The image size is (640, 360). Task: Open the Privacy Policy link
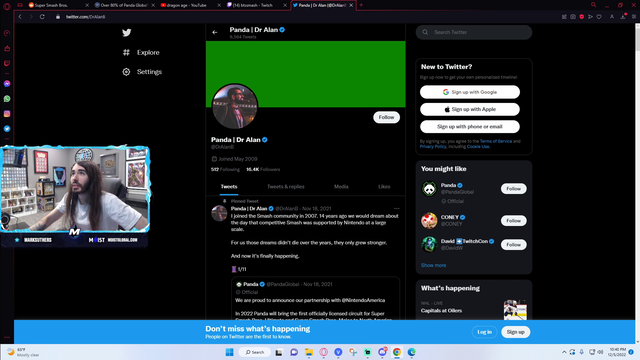click(x=433, y=147)
